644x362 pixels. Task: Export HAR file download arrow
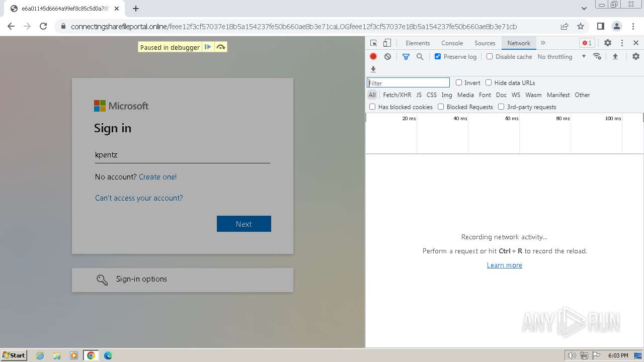pyautogui.click(x=373, y=69)
